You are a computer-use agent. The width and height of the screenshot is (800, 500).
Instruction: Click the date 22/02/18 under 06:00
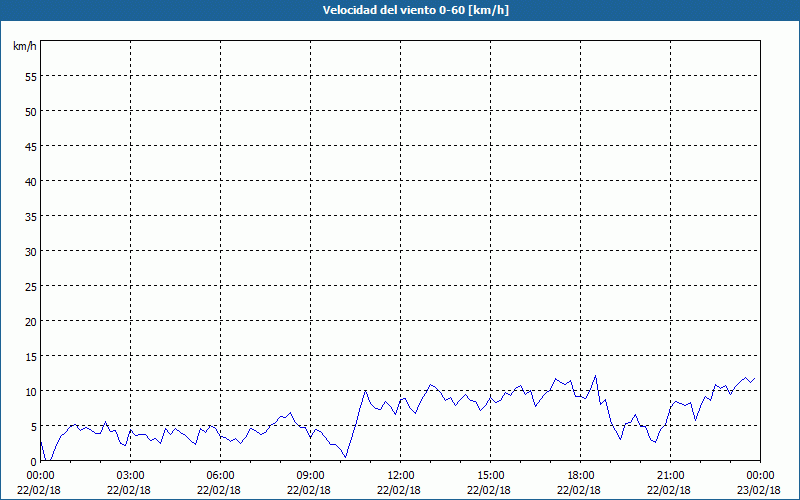point(219,490)
